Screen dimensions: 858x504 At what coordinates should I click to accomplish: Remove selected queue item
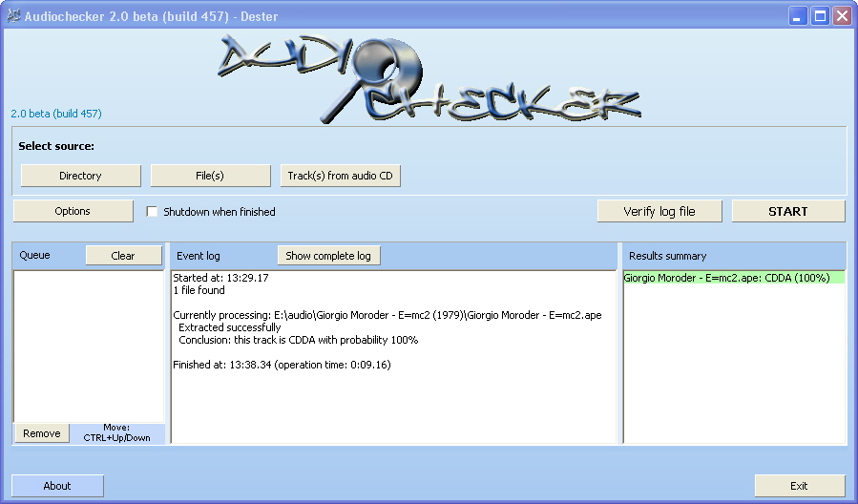[x=42, y=433]
